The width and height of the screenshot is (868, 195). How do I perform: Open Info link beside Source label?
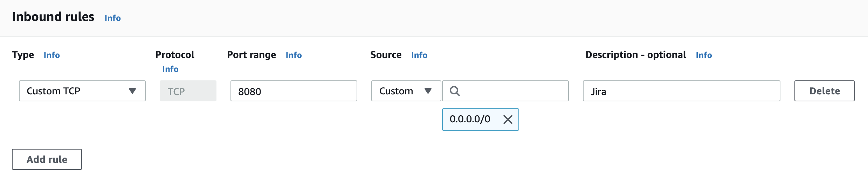419,55
